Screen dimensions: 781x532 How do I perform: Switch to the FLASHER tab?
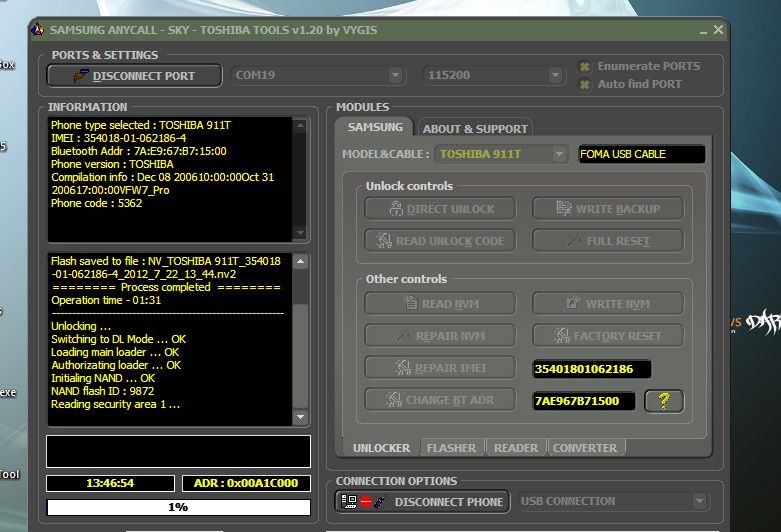[x=451, y=448]
